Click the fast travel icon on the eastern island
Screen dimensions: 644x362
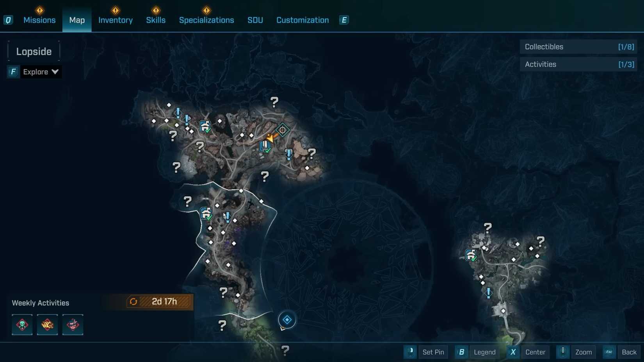click(471, 256)
